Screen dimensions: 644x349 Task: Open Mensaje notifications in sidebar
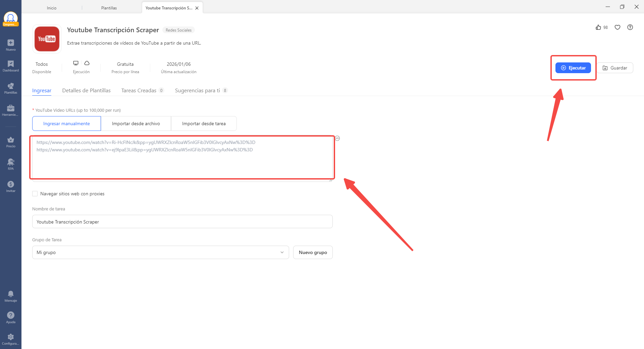pos(11,295)
